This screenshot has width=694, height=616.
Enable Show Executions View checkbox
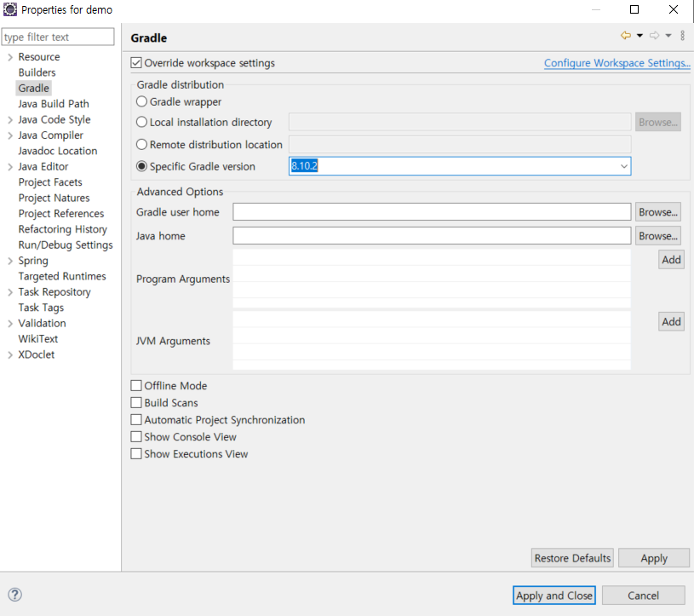(x=136, y=453)
